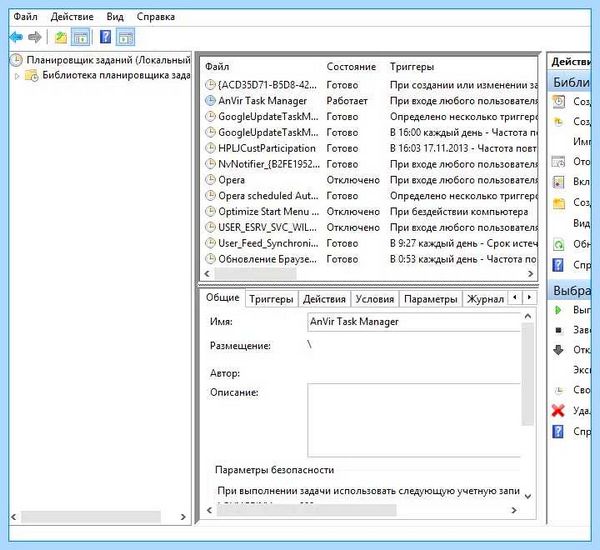Select the NvNotifier_{B2FE1952... task
The width and height of the screenshot is (600, 550).
click(x=370, y=164)
